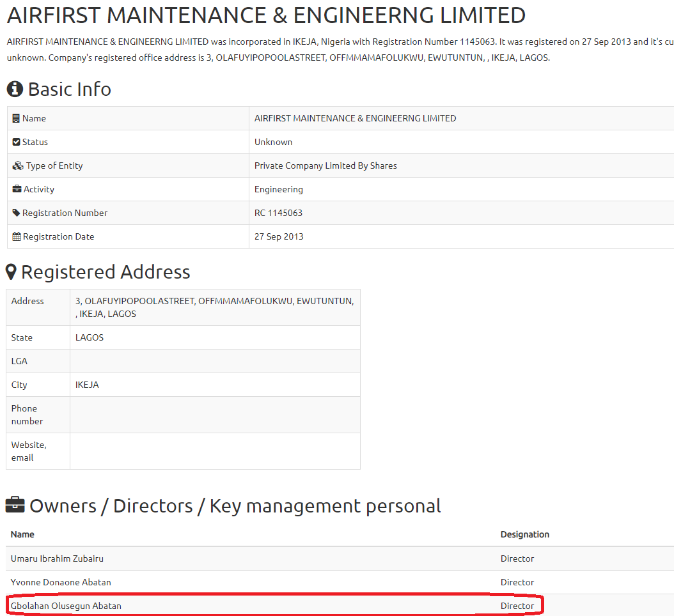
Task: Click the description paragraph about incorporation in IKEJA
Action: coord(340,49)
